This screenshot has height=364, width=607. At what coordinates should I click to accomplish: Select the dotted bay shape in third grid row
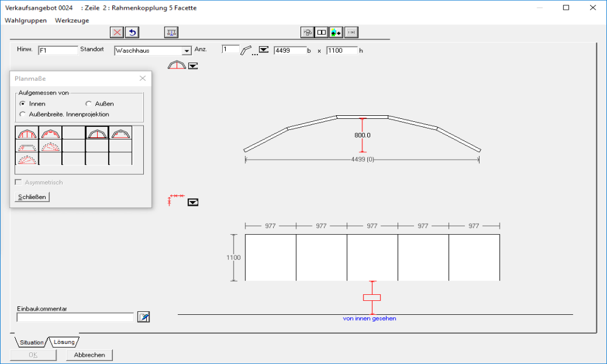point(27,159)
